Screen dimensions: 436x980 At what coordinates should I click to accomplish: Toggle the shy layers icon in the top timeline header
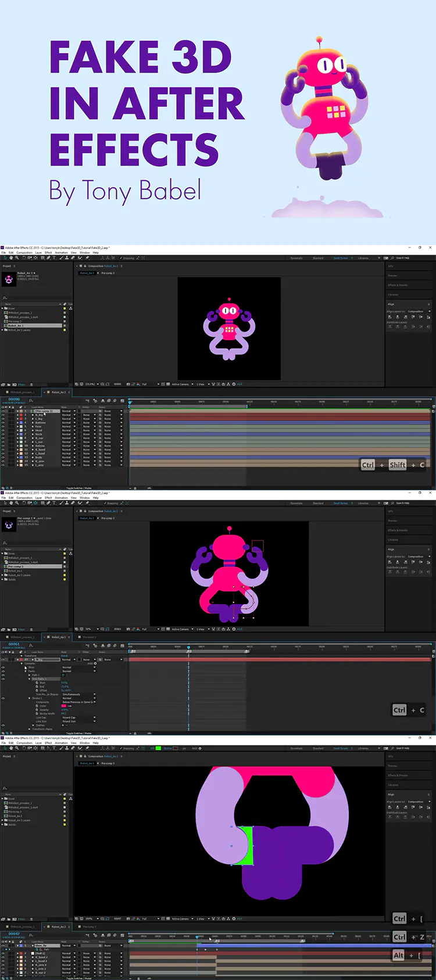(103, 401)
